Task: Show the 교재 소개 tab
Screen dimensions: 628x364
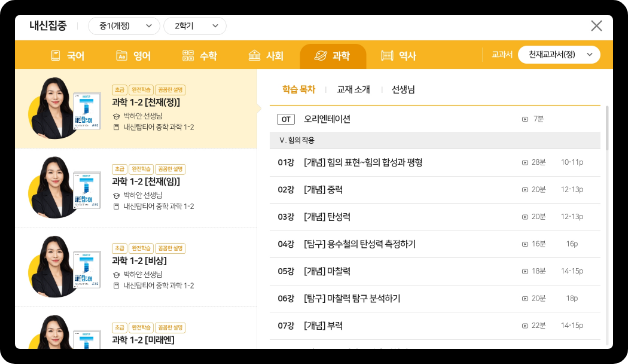Action: pos(353,89)
